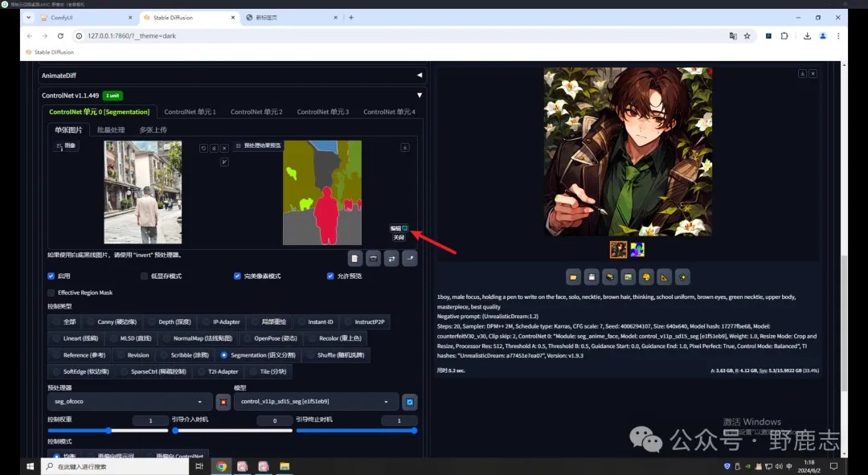The width and height of the screenshot is (868, 475).
Task: Open Task View on the taskbar
Action: tap(199, 466)
